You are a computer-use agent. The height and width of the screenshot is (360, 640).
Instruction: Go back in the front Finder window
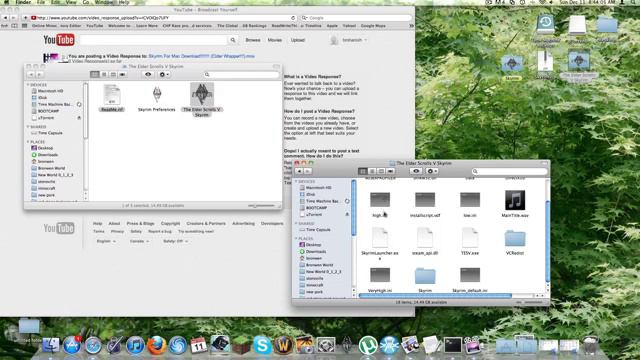tap(299, 171)
